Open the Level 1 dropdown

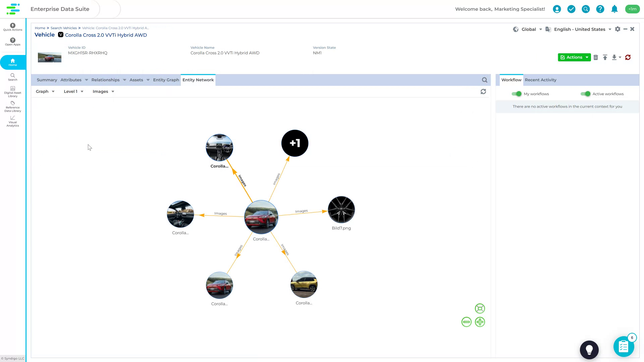click(x=73, y=91)
